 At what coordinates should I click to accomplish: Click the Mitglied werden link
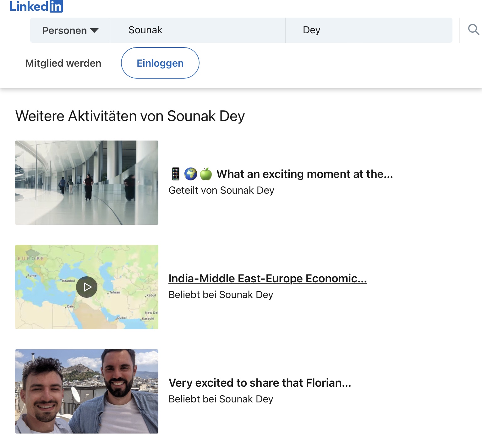coord(63,63)
